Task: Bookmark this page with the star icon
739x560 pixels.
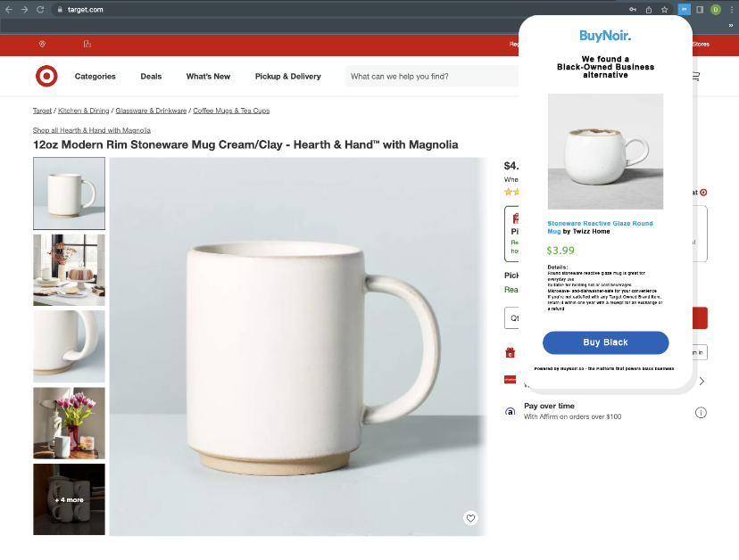Action: coord(664,10)
